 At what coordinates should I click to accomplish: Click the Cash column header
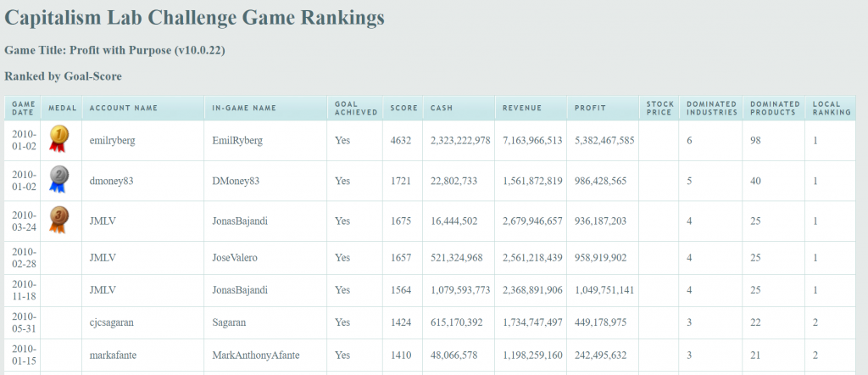point(441,108)
